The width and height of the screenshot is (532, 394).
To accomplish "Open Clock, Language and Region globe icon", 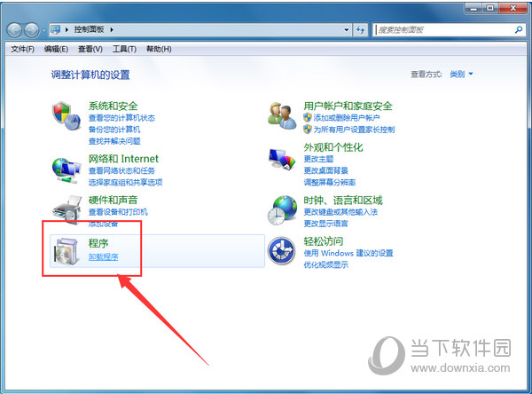I will [282, 210].
